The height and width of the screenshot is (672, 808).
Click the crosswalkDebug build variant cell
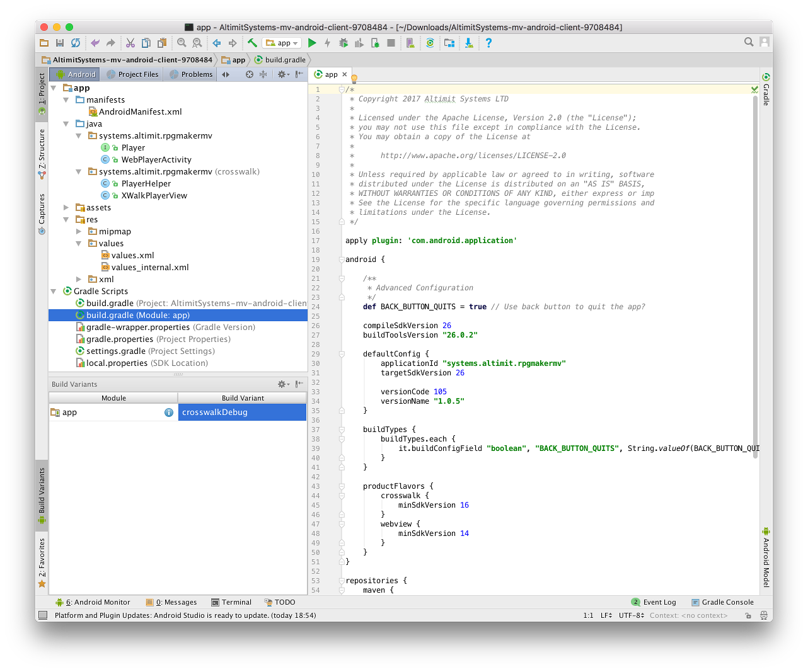[x=243, y=412]
